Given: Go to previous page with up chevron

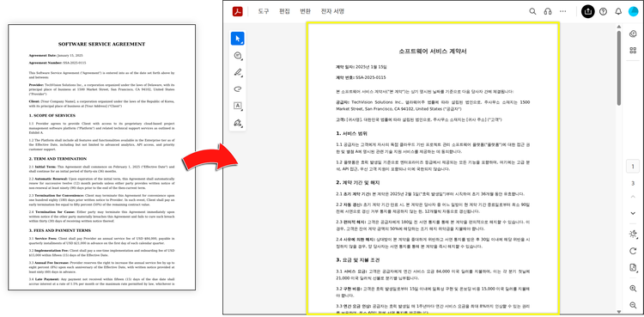Looking at the screenshot, I should [x=633, y=197].
